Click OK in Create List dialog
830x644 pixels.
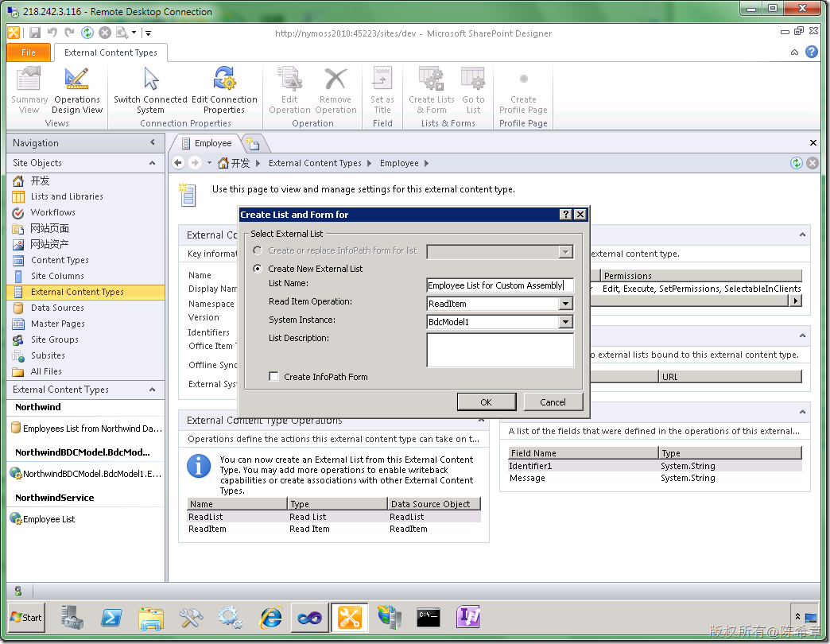[487, 402]
